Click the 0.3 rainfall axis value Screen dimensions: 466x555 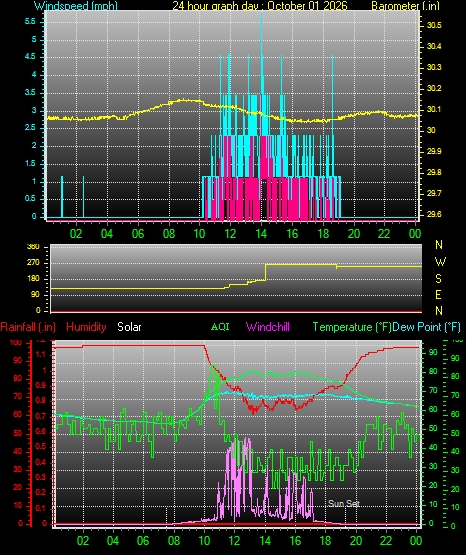[x=41, y=477]
